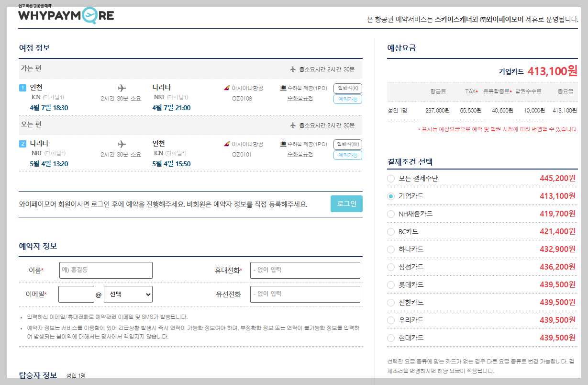
Task: Click plane icon between 인천 and 나리타 outbound
Action: click(122, 88)
